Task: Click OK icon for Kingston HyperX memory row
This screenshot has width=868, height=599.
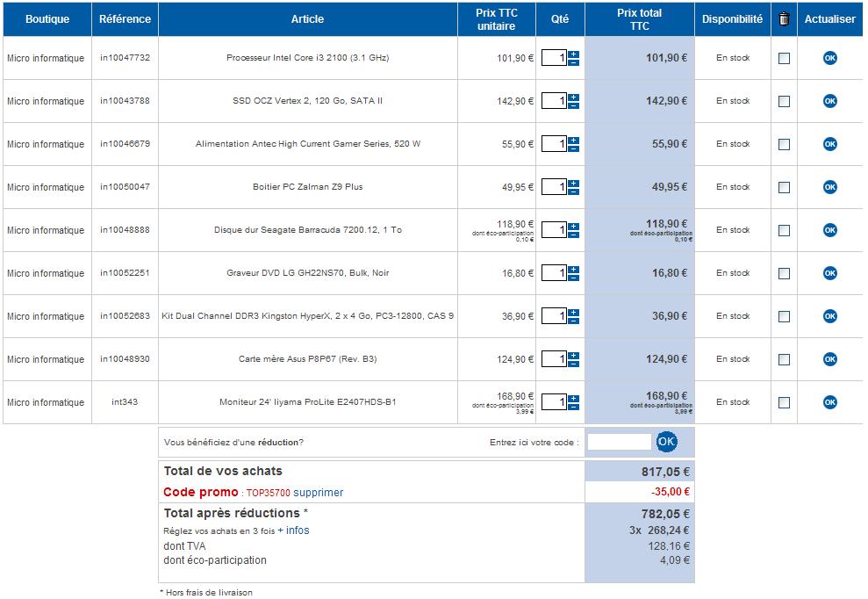Action: (x=829, y=316)
